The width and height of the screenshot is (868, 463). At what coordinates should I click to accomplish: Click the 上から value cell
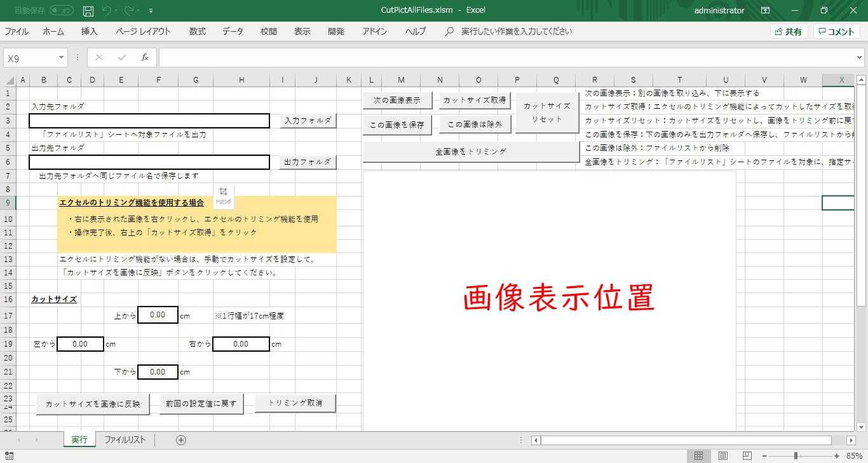[x=158, y=315]
